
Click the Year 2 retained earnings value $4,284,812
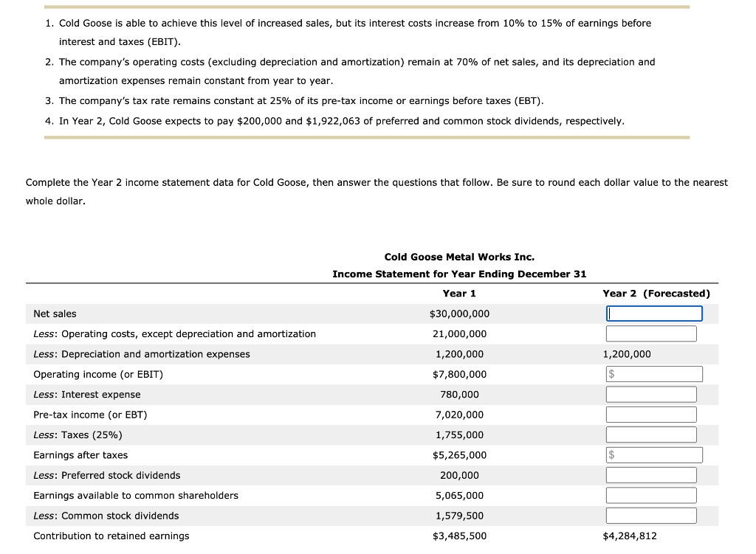(630, 536)
